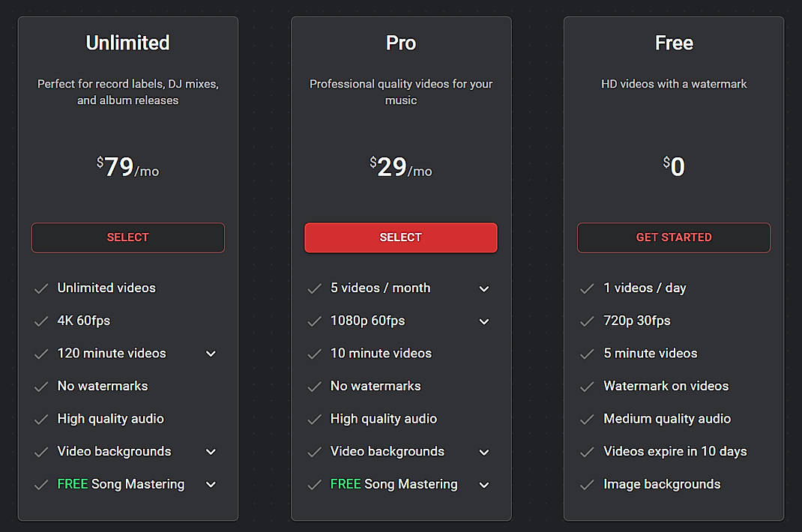Click 'HD videos with a watermark' text
The width and height of the screenshot is (802, 532).
[x=674, y=84]
